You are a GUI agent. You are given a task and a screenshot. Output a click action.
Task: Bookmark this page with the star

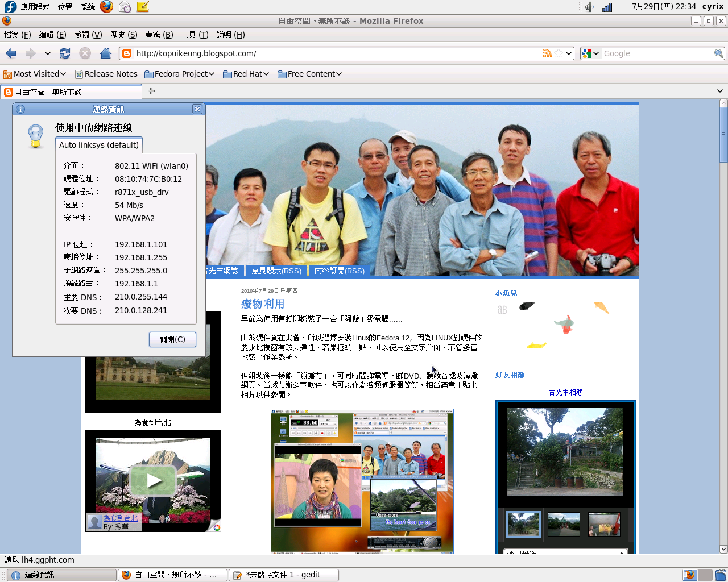tap(559, 53)
